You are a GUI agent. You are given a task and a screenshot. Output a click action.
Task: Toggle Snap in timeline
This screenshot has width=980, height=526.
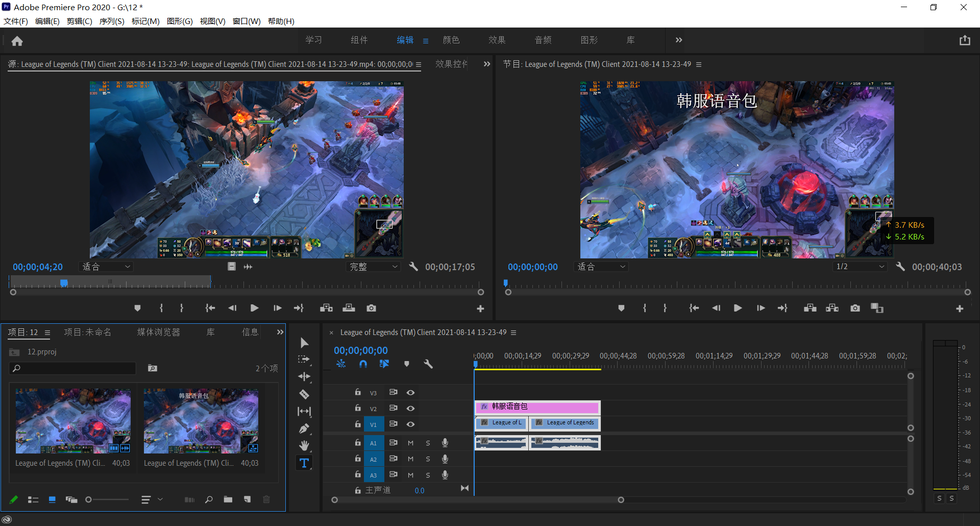(x=363, y=364)
